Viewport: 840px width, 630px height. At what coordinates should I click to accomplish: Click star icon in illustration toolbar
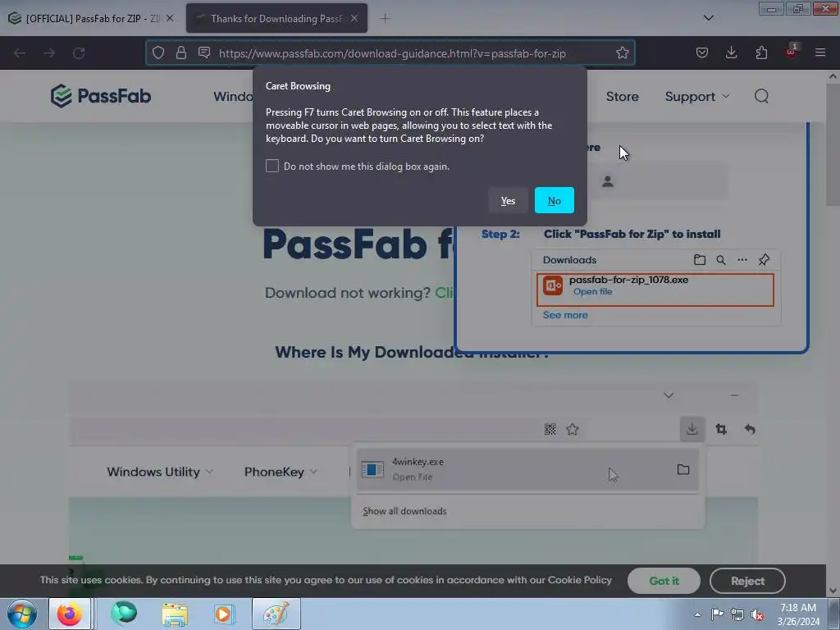point(572,429)
